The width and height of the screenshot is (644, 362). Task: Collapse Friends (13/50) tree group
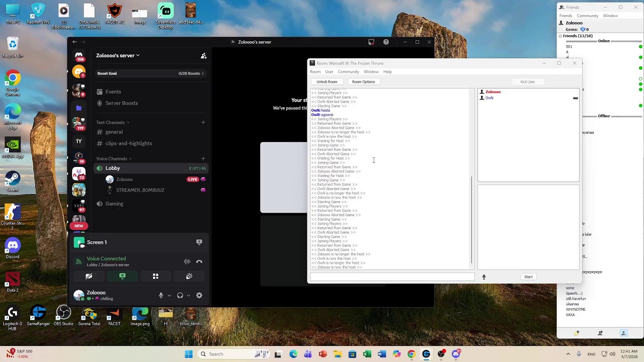point(560,36)
